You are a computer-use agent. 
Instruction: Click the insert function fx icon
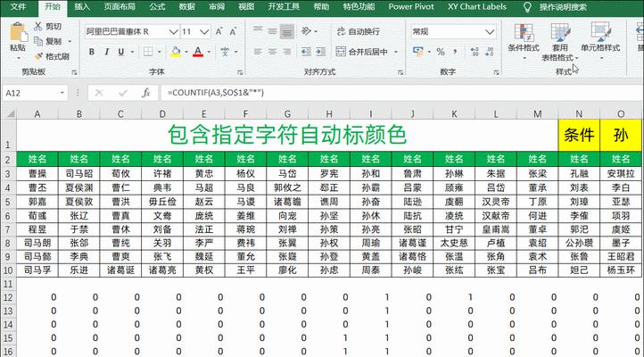pos(145,93)
